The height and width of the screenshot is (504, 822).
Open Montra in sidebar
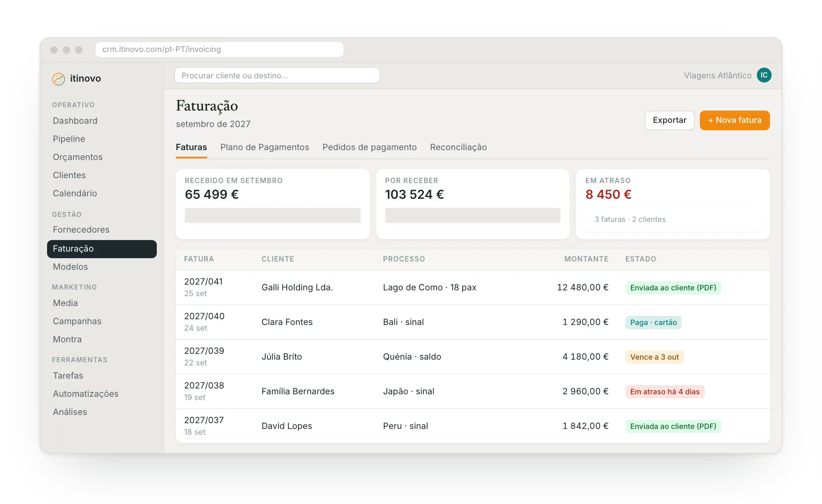pyautogui.click(x=67, y=339)
